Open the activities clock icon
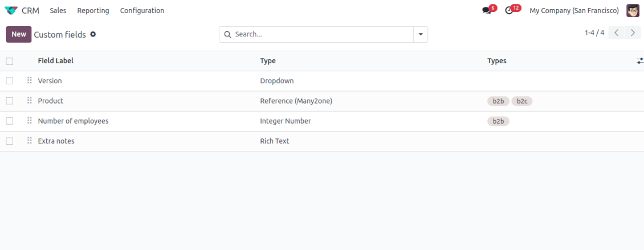Image resolution: width=644 pixels, height=250 pixels. pos(510,11)
